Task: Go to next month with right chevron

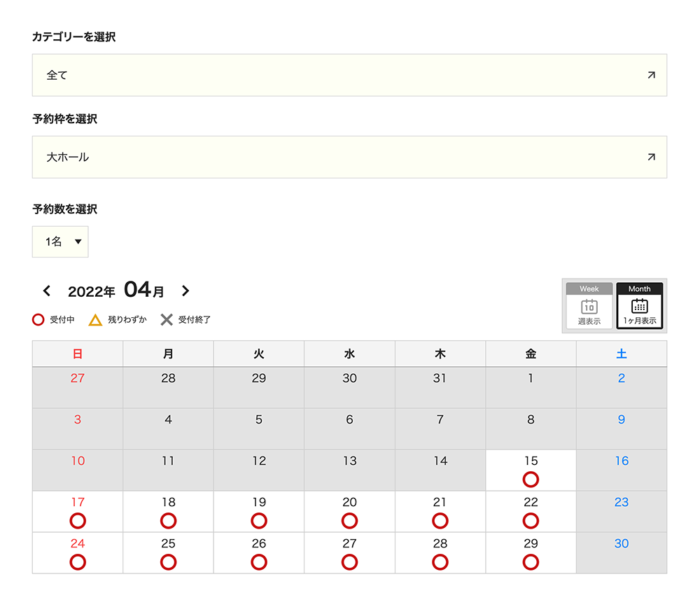Action: (x=185, y=291)
